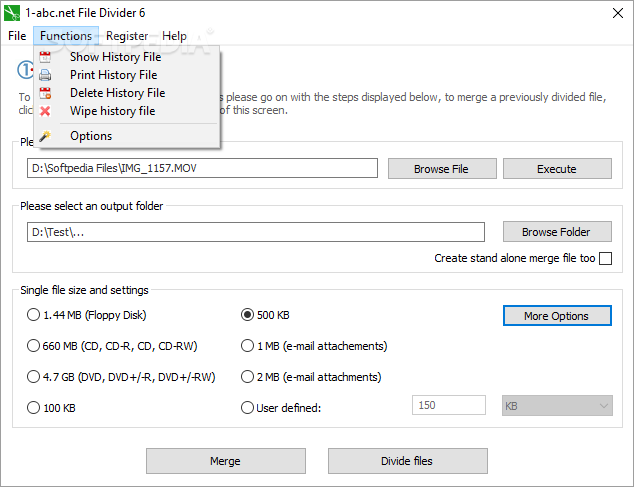Image resolution: width=634 pixels, height=487 pixels.
Task: Click the red X Wipe history icon
Action: tap(45, 111)
